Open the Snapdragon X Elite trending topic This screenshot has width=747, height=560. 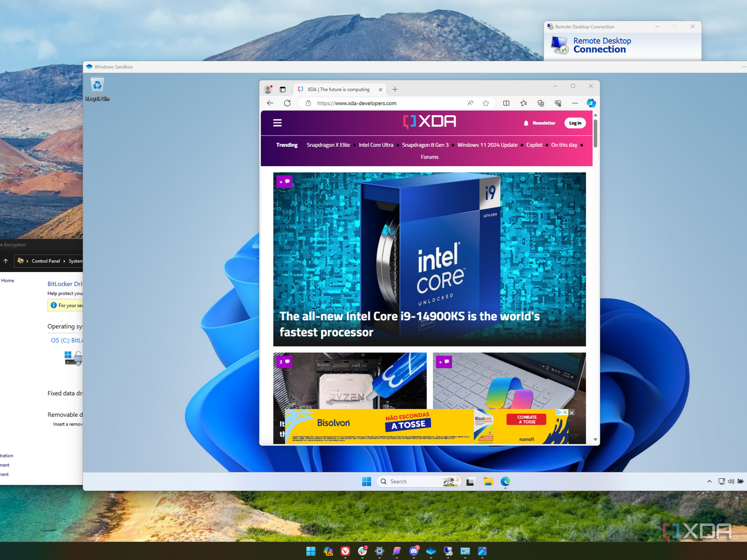point(328,145)
